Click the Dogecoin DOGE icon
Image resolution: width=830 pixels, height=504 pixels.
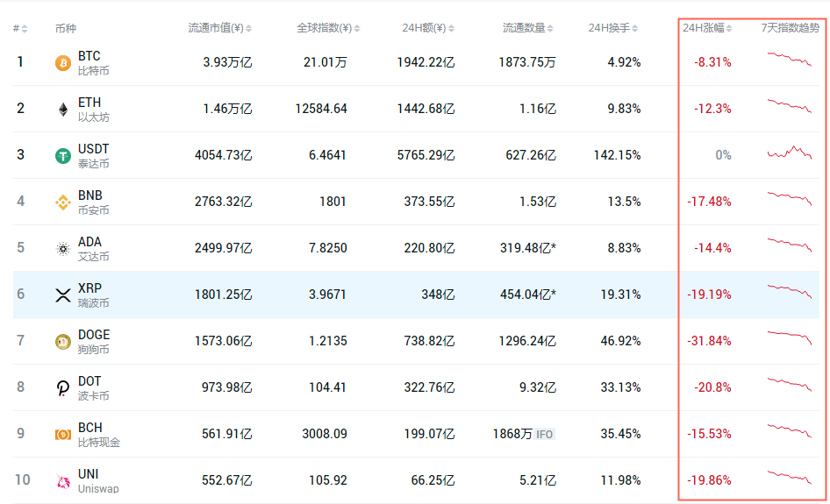point(63,342)
